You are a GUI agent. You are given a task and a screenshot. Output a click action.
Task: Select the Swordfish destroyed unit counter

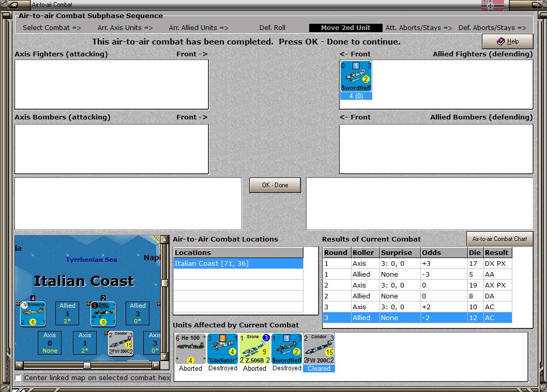pyautogui.click(x=287, y=349)
